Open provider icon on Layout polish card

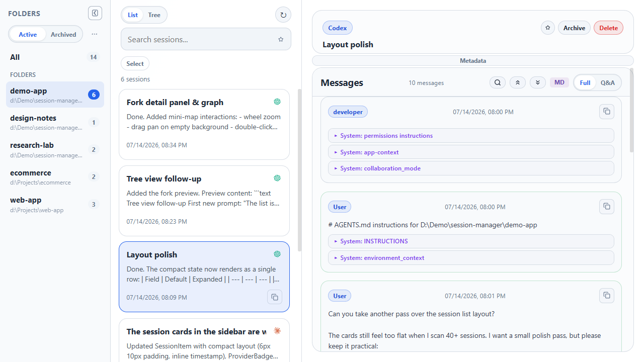coord(277,254)
